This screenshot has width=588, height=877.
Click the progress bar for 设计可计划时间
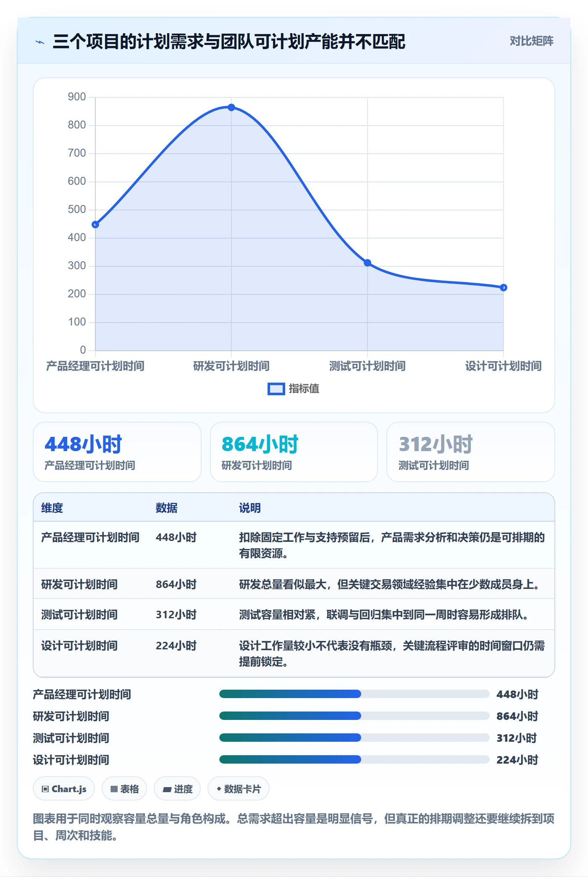[x=354, y=759]
